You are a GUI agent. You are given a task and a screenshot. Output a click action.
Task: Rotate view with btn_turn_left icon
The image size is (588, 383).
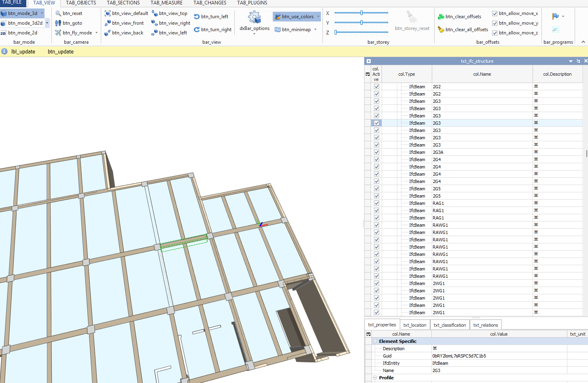[x=197, y=17]
